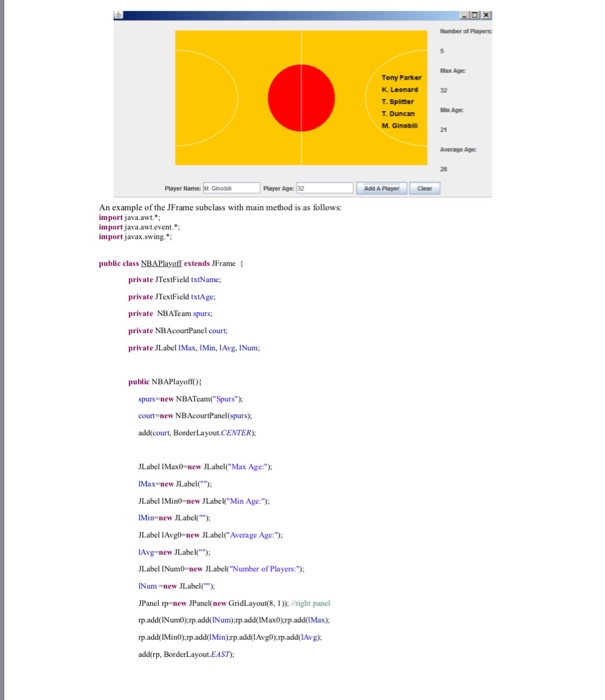Click 'An example of the JFrame subclass' sentence
The height and width of the screenshot is (700, 605).
pos(220,207)
